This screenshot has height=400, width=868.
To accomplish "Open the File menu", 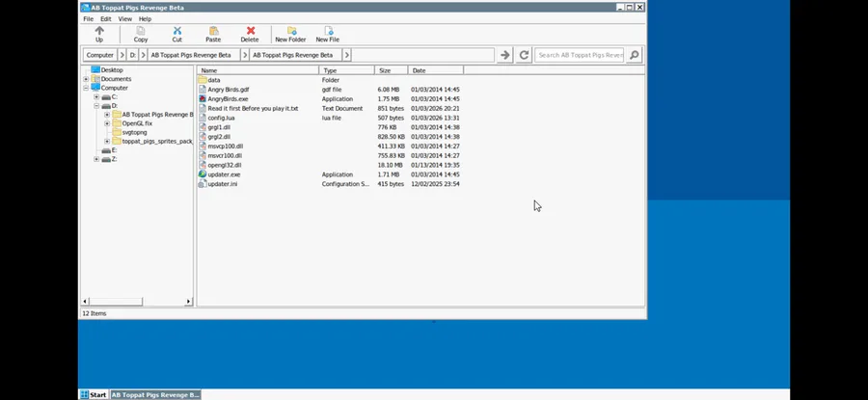I will tap(88, 19).
